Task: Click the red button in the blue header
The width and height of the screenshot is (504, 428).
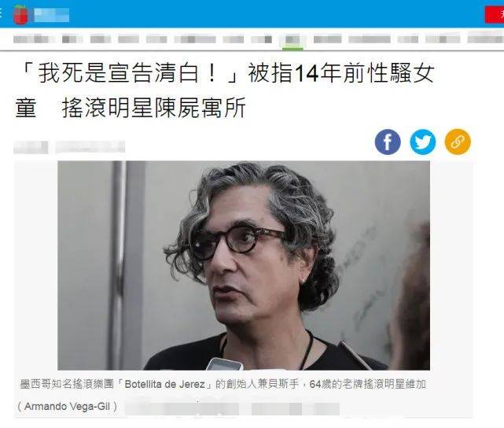Action: tap(495, 15)
